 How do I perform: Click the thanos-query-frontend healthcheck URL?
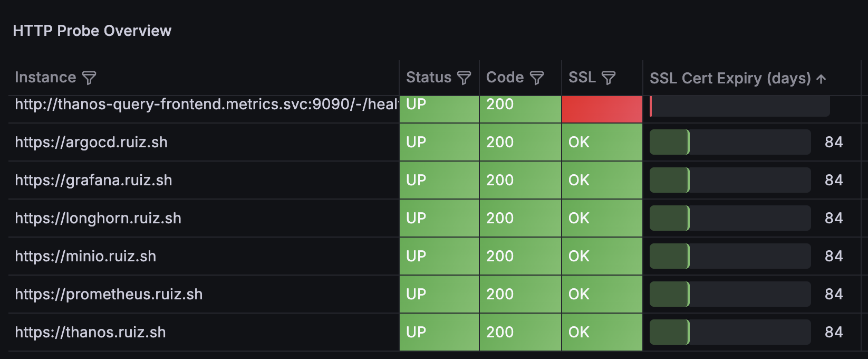[206, 104]
